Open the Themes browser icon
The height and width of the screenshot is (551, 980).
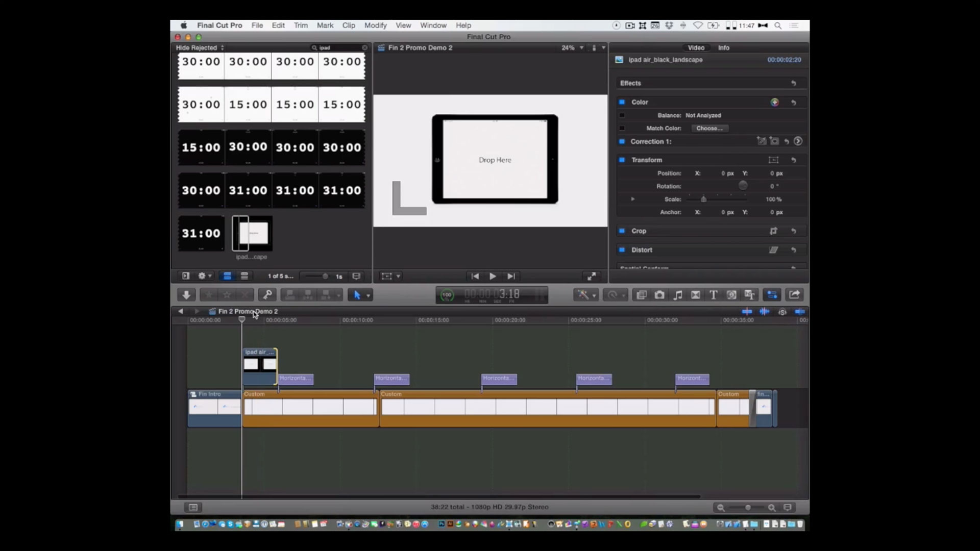[x=749, y=295]
